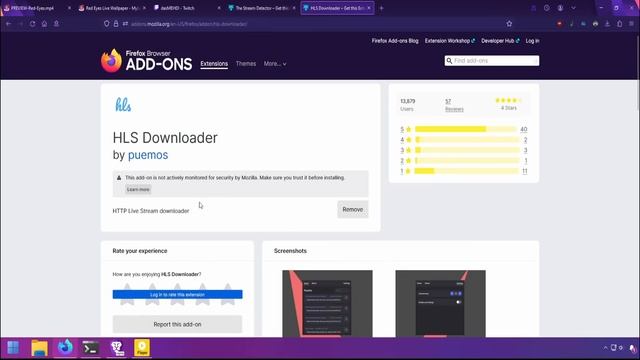640x360 pixels.
Task: Open the 3 star reviews row
Action: click(x=464, y=150)
